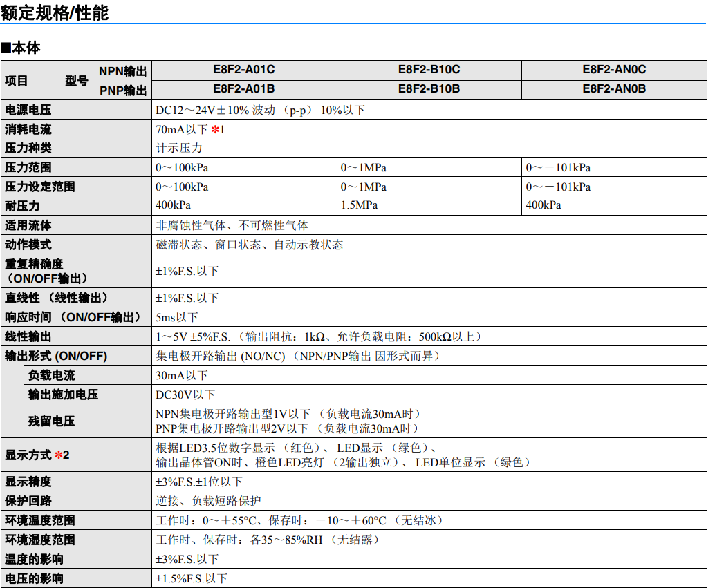715x588 pixels.
Task: Click the 30mA以下 value
Action: pyautogui.click(x=182, y=376)
